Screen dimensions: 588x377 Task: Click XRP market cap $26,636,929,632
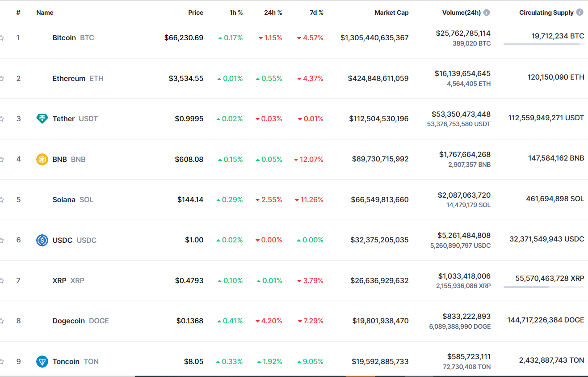(x=379, y=280)
